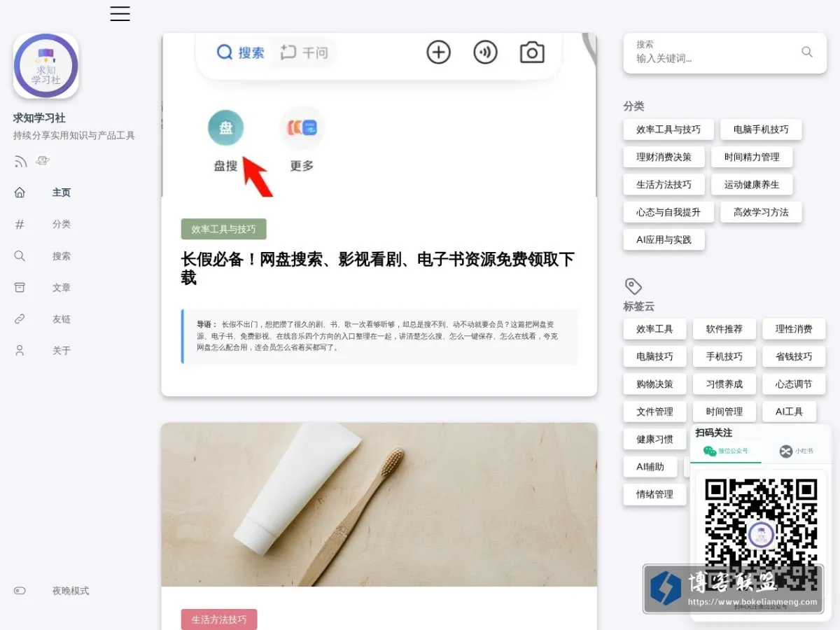
Task: Switch to the 小红书 QR tab
Action: click(797, 451)
